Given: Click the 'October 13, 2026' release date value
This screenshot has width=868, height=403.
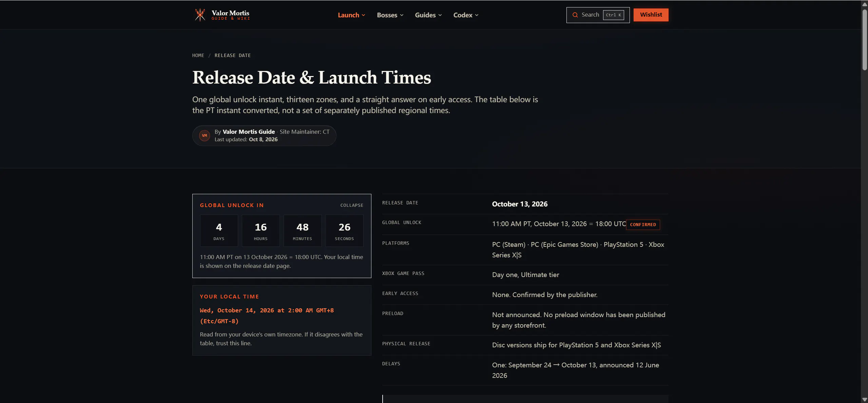Looking at the screenshot, I should tap(519, 204).
